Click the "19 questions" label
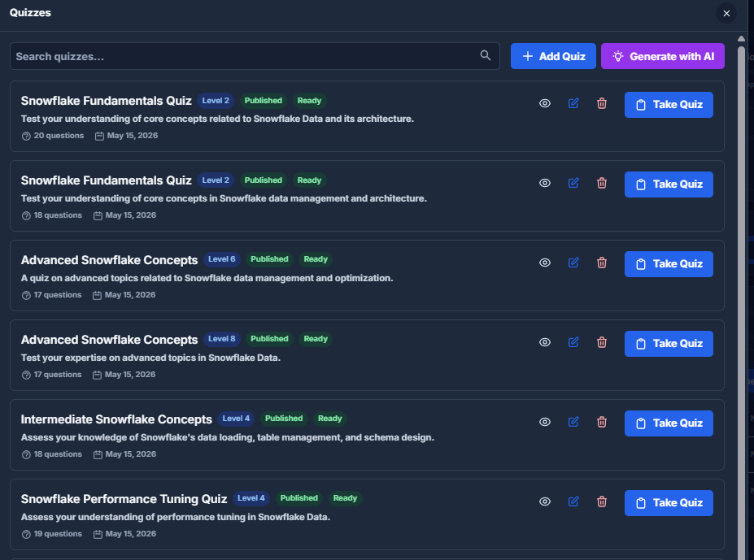The height and width of the screenshot is (560, 754). point(58,534)
